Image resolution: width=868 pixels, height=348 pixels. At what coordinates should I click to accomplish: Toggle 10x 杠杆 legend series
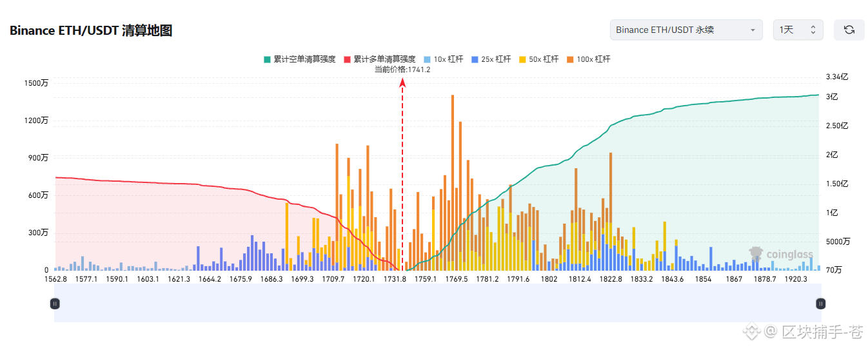click(443, 59)
